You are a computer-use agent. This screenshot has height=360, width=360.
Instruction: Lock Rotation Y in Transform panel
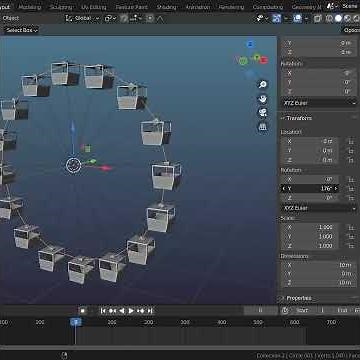tap(351, 189)
